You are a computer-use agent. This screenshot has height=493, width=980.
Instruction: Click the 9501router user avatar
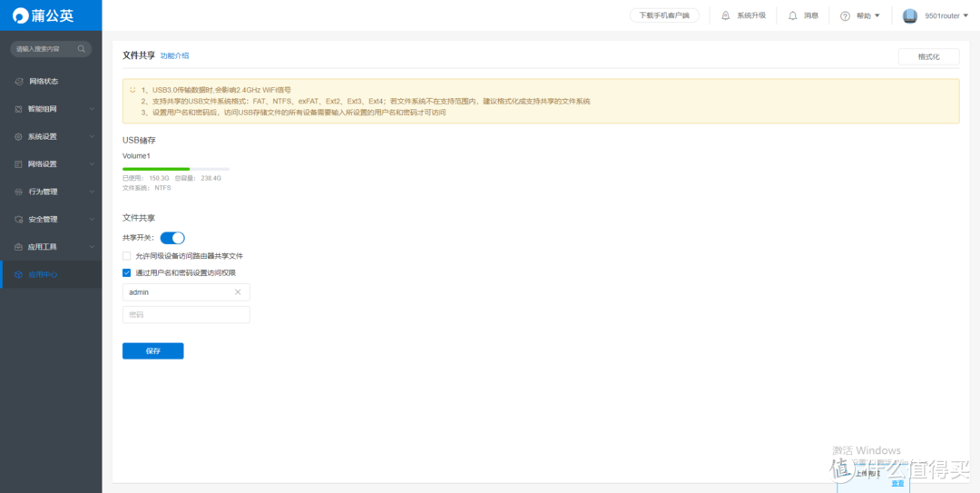[910, 16]
